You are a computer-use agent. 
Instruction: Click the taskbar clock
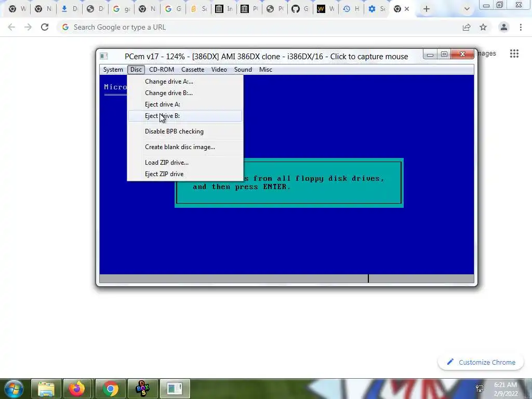506,389
